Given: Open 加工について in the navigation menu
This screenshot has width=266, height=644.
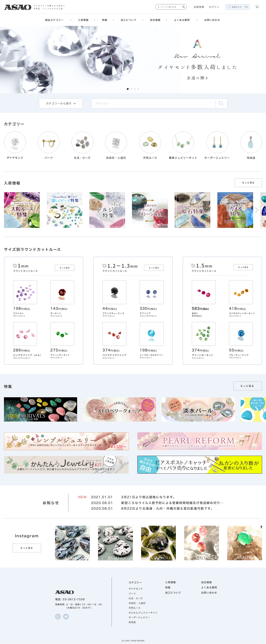Looking at the screenshot, I should (128, 20).
